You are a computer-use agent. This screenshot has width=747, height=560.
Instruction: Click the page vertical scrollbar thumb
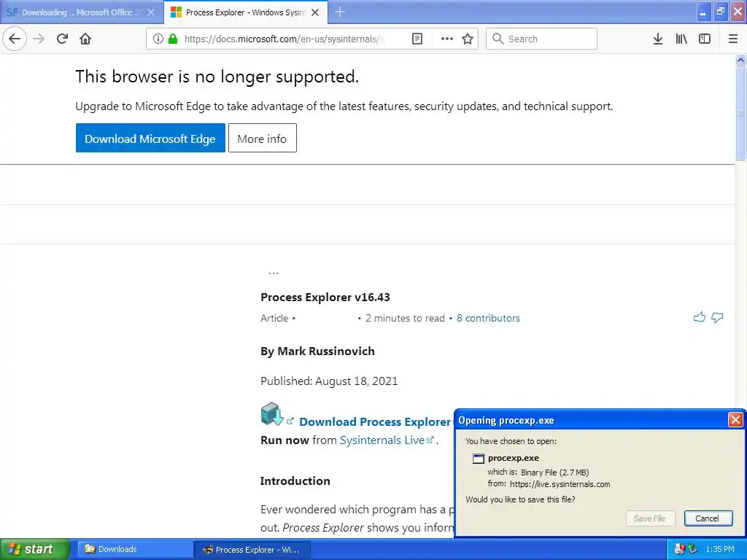(x=740, y=113)
